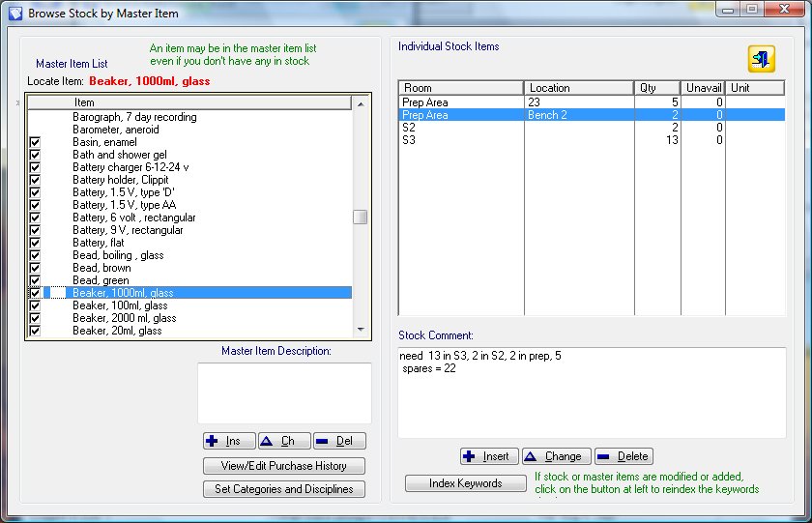Open Set Categories and Disciplines
Viewport: 812px width, 523px height.
pos(284,489)
